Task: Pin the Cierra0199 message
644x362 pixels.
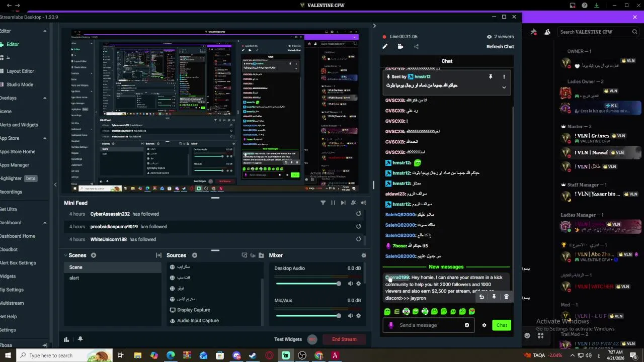Action: pos(494,297)
